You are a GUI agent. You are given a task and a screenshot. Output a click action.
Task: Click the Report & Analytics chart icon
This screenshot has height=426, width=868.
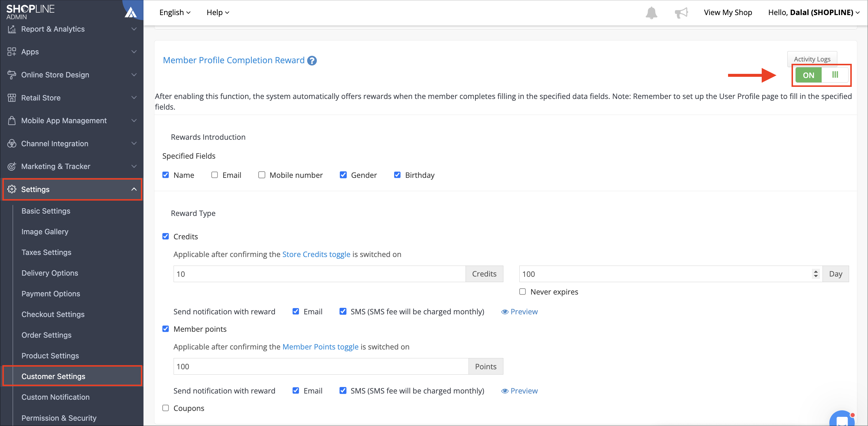12,29
